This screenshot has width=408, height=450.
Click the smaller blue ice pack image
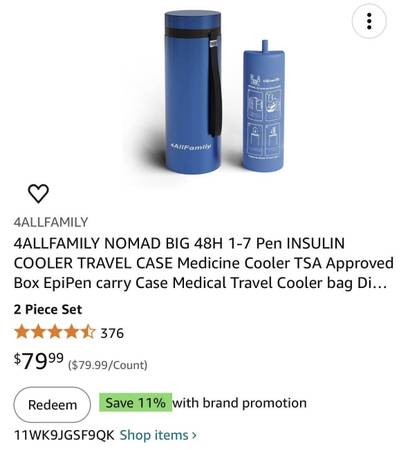pyautogui.click(x=264, y=105)
